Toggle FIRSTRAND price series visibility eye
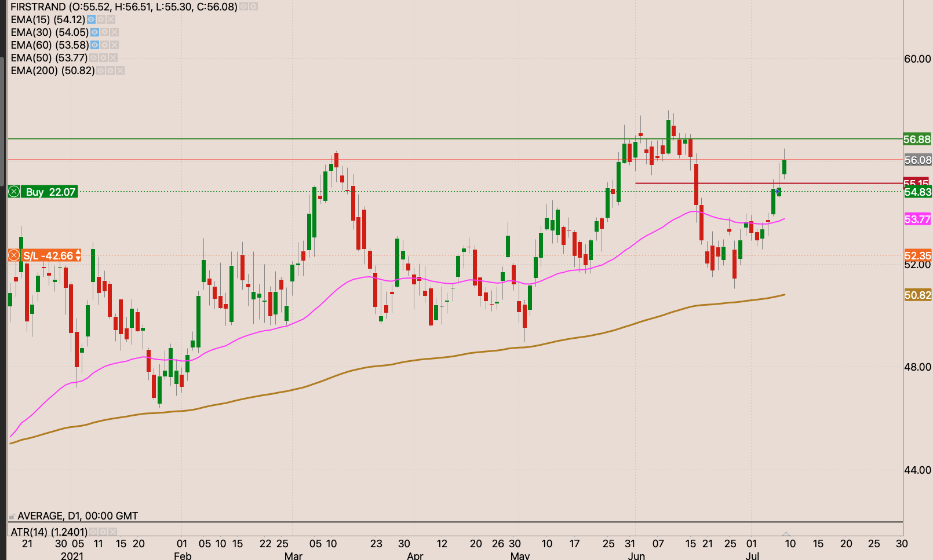The height and width of the screenshot is (560, 933). (x=243, y=7)
